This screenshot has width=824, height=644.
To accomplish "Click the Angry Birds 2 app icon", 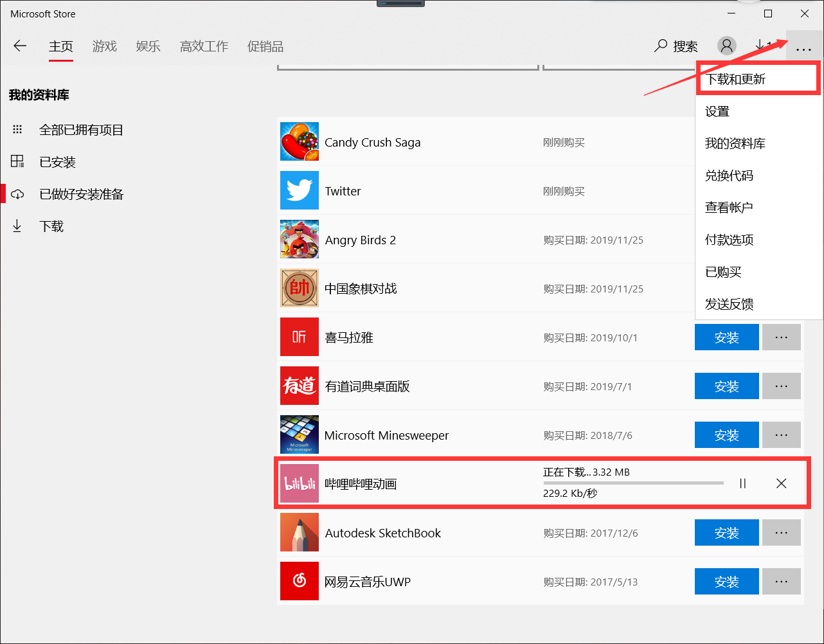I will (300, 239).
